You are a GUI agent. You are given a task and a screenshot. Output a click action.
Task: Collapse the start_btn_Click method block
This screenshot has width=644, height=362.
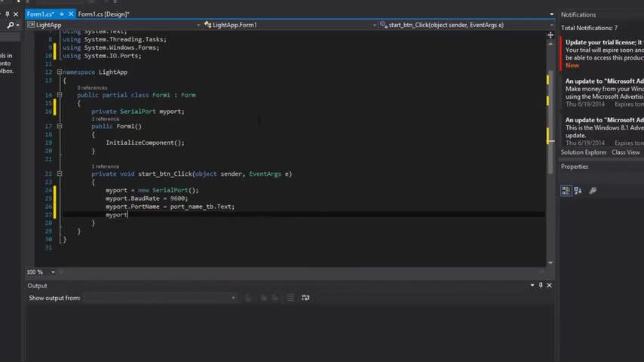[60, 173]
